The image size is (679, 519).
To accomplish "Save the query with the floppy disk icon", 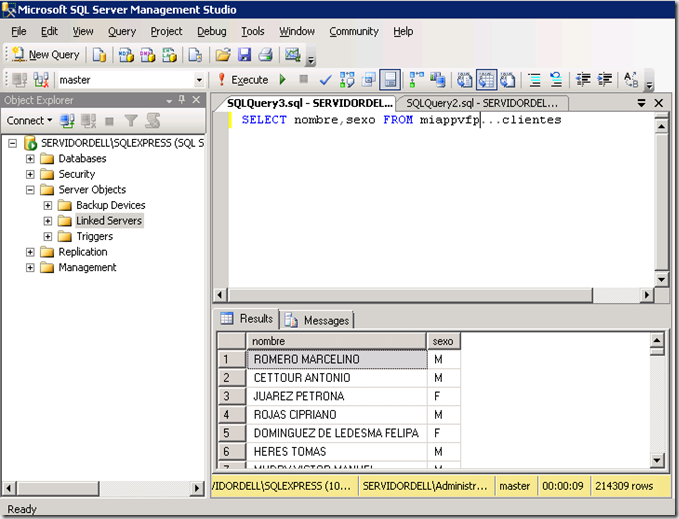I will [245, 55].
